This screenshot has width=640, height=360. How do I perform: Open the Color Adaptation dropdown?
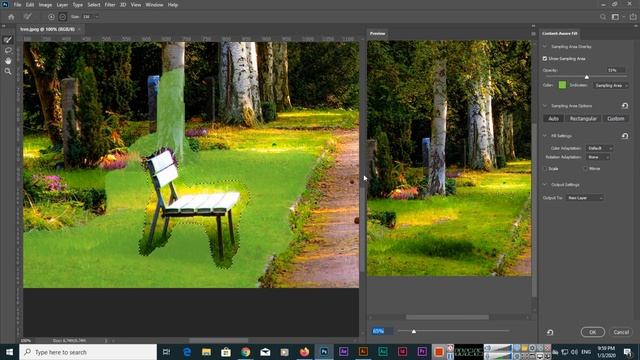(x=599, y=148)
